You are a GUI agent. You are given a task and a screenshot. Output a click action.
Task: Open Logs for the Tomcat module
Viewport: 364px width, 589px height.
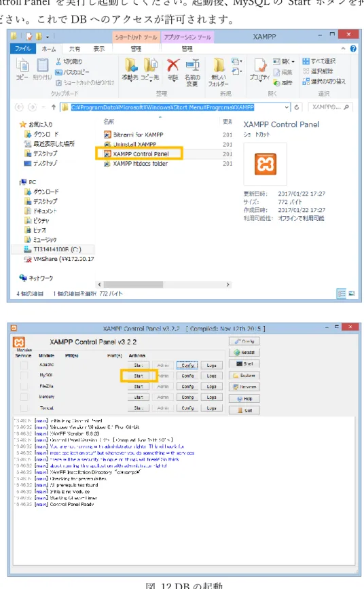pos(211,408)
